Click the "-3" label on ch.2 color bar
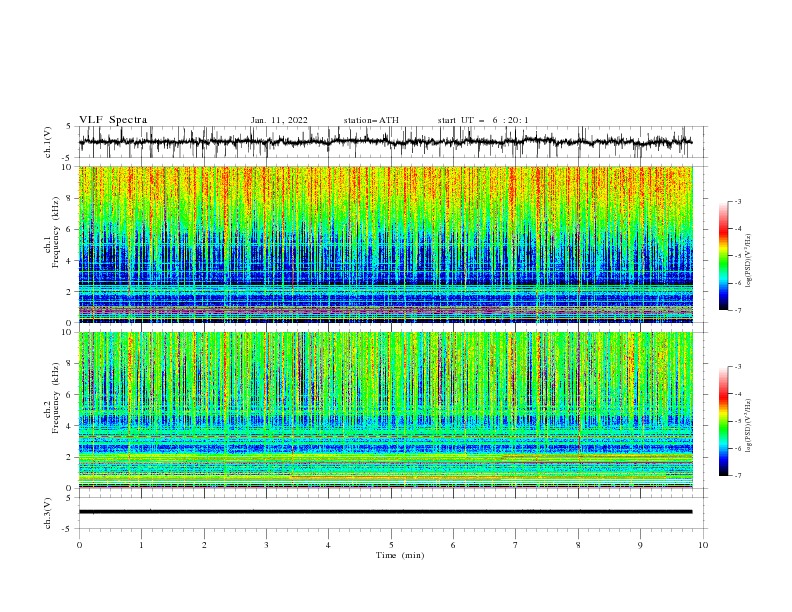This screenshot has width=792, height=612. pyautogui.click(x=738, y=367)
